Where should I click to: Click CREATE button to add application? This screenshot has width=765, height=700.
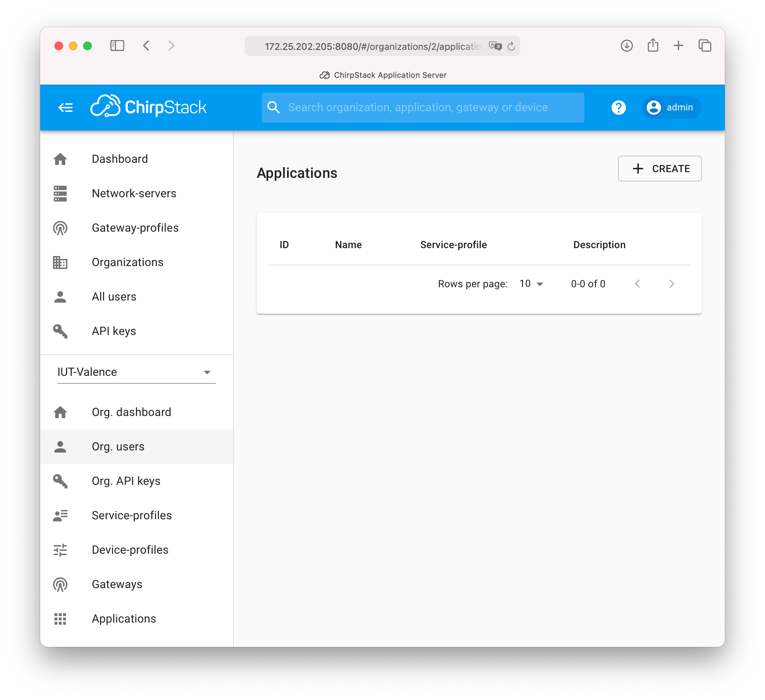(x=659, y=169)
